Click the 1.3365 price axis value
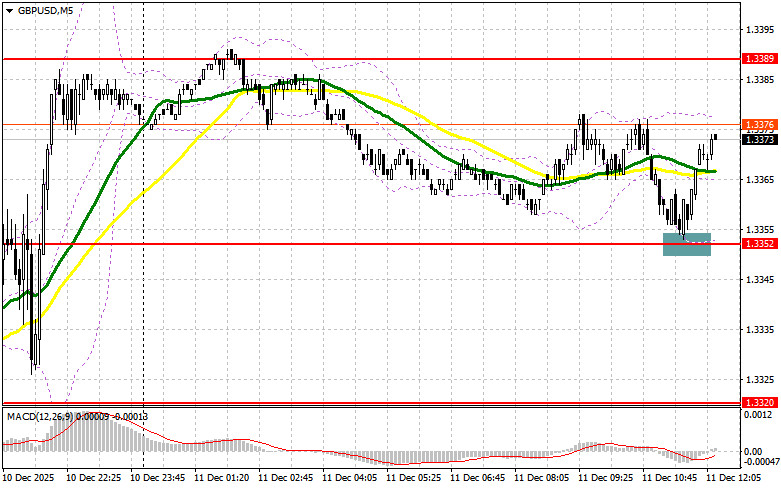 tap(760, 179)
